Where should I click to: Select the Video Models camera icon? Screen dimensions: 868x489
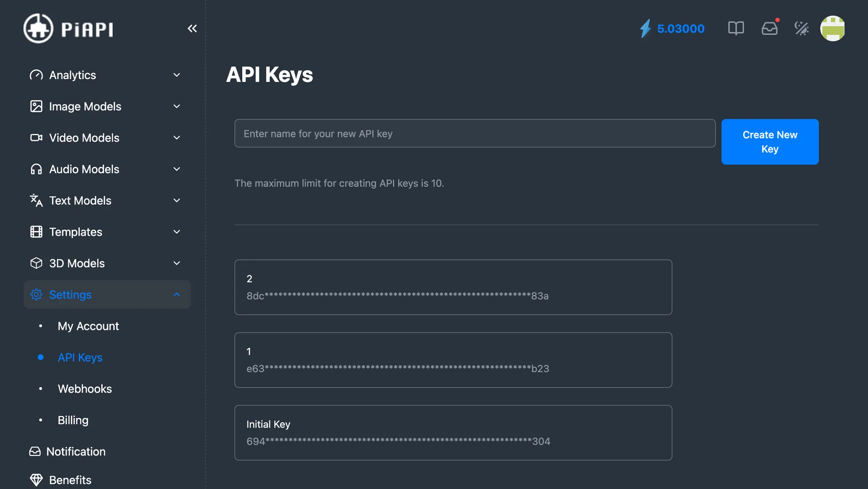pyautogui.click(x=36, y=138)
